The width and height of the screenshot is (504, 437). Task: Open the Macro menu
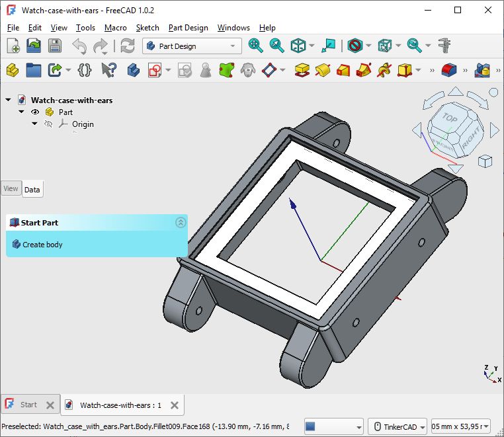115,28
